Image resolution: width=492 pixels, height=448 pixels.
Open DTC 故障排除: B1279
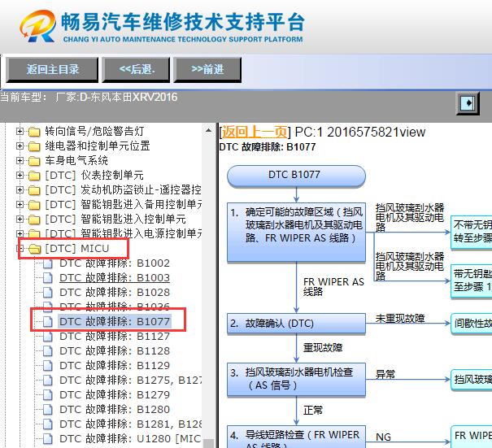click(x=115, y=394)
